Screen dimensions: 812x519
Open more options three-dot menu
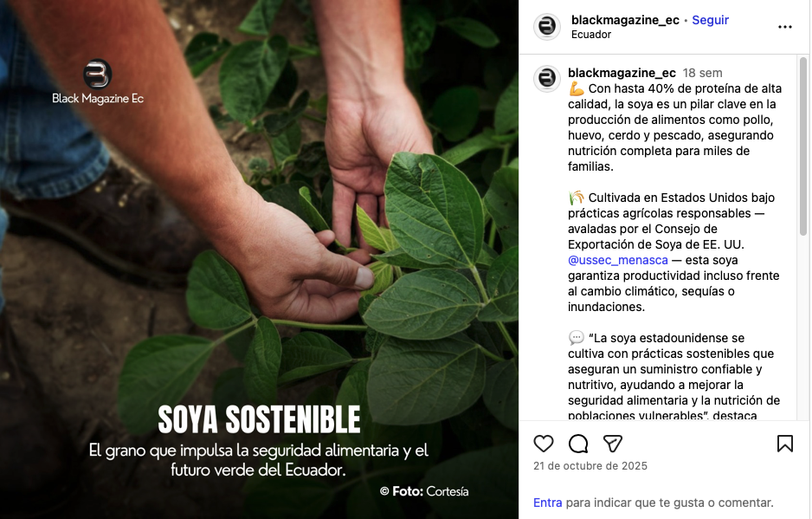tap(784, 27)
